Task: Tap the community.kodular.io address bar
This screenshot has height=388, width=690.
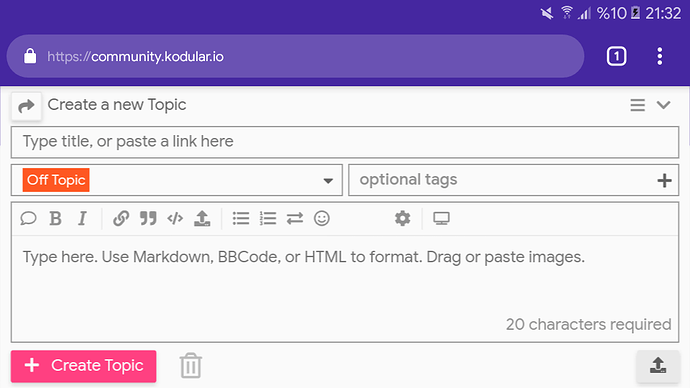Action: pos(295,56)
